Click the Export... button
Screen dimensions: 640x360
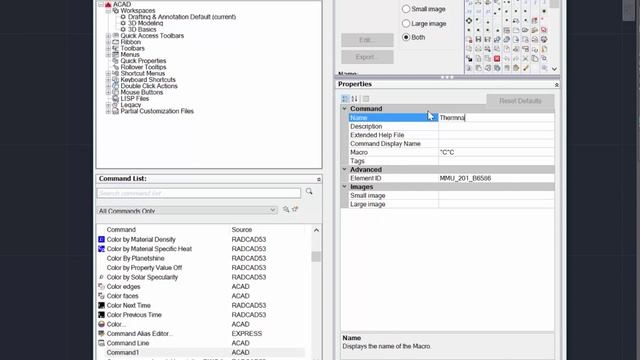pos(367,57)
